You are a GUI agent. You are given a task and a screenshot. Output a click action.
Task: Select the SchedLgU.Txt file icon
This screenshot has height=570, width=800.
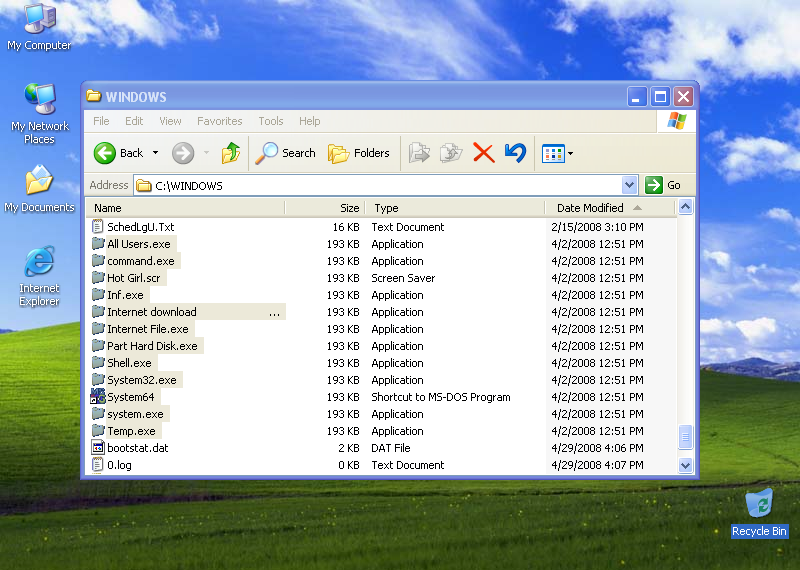(x=97, y=227)
